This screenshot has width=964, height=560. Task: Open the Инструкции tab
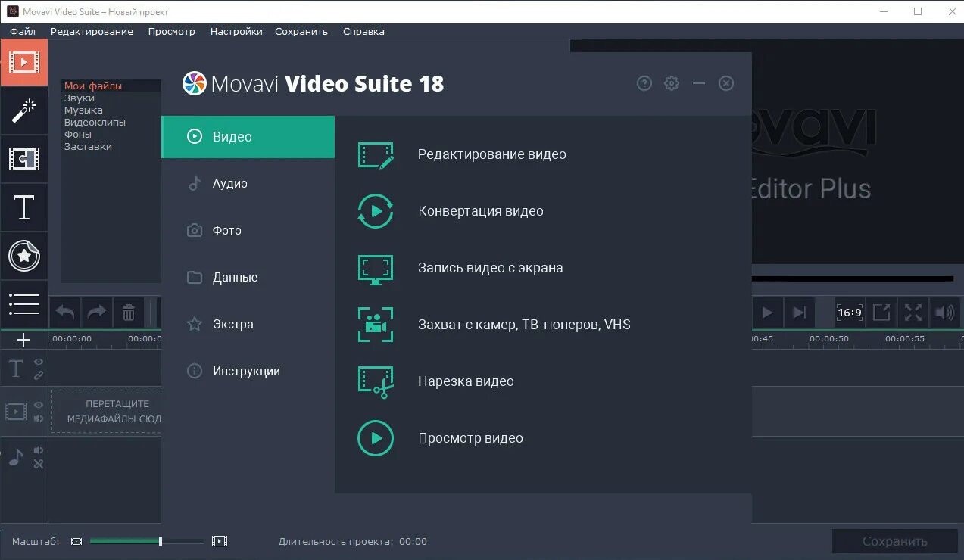pos(248,372)
